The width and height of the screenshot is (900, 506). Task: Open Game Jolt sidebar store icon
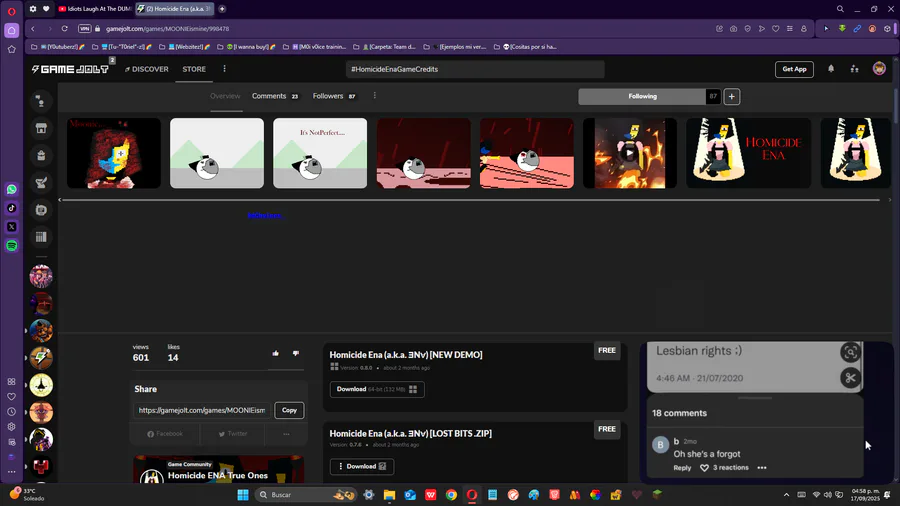coord(41,129)
